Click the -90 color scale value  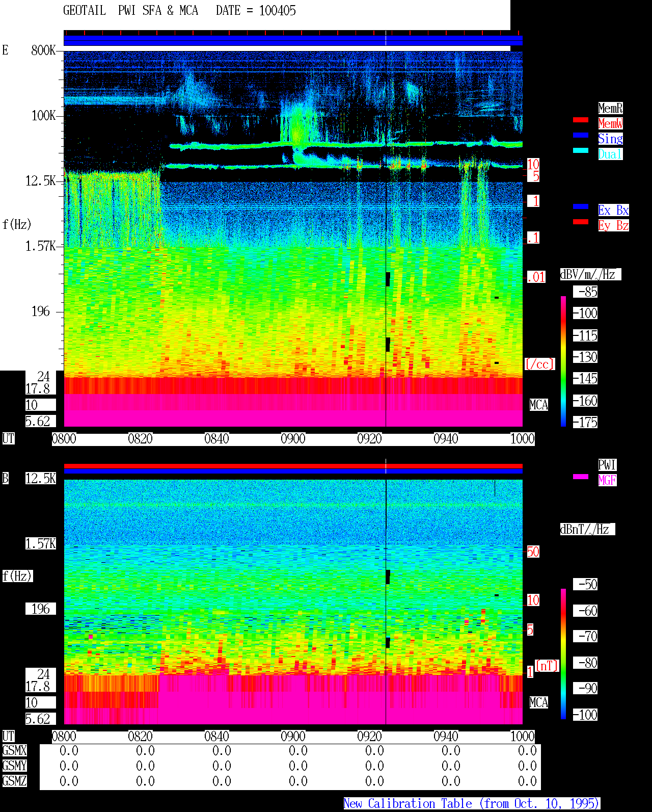click(x=585, y=689)
